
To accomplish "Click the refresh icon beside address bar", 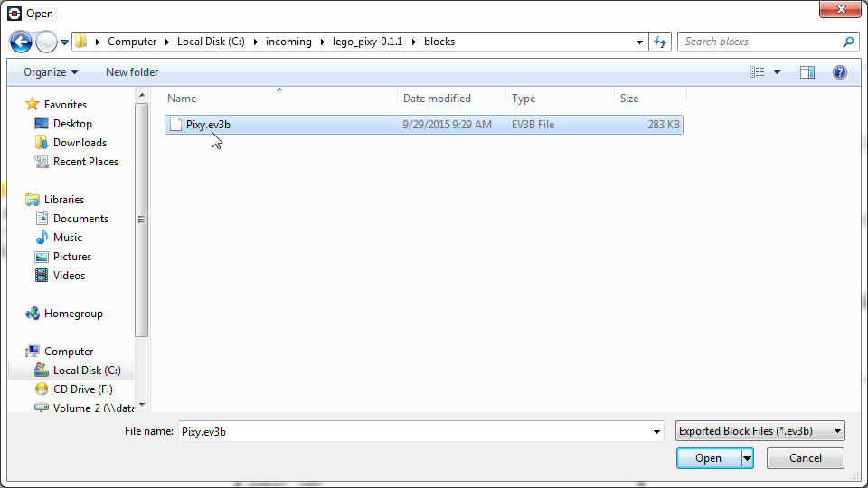I will (660, 42).
